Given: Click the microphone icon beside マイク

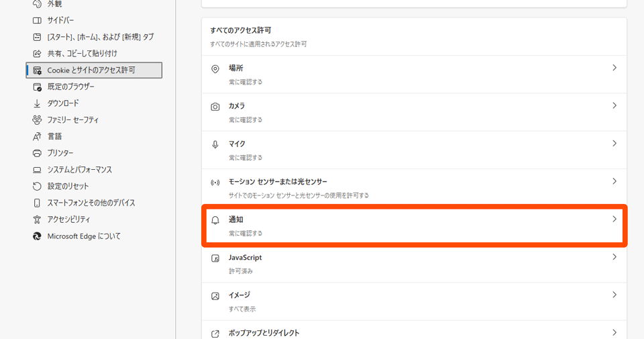Looking at the screenshot, I should click(215, 144).
